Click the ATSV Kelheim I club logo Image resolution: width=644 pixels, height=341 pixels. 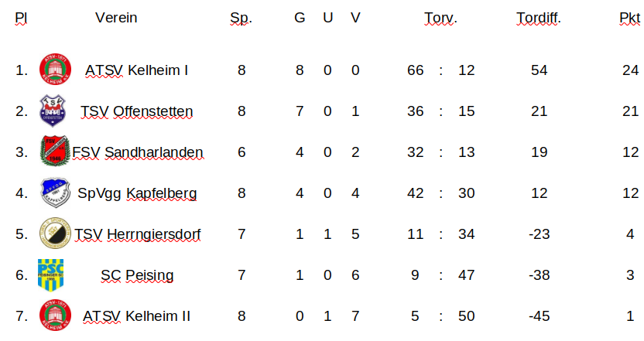55,70
